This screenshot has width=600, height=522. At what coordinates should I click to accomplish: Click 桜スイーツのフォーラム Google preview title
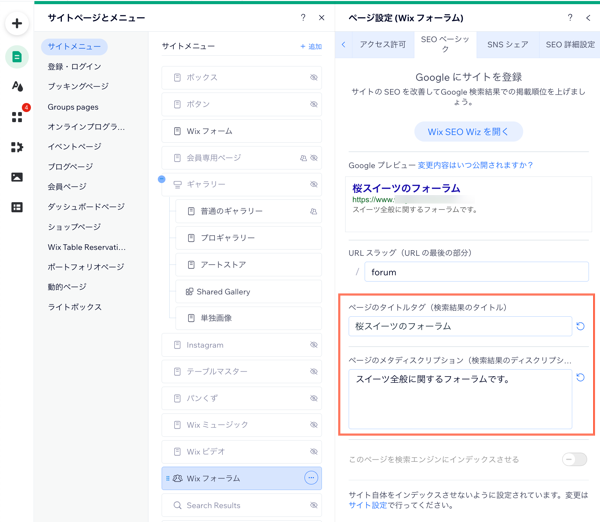click(x=406, y=188)
